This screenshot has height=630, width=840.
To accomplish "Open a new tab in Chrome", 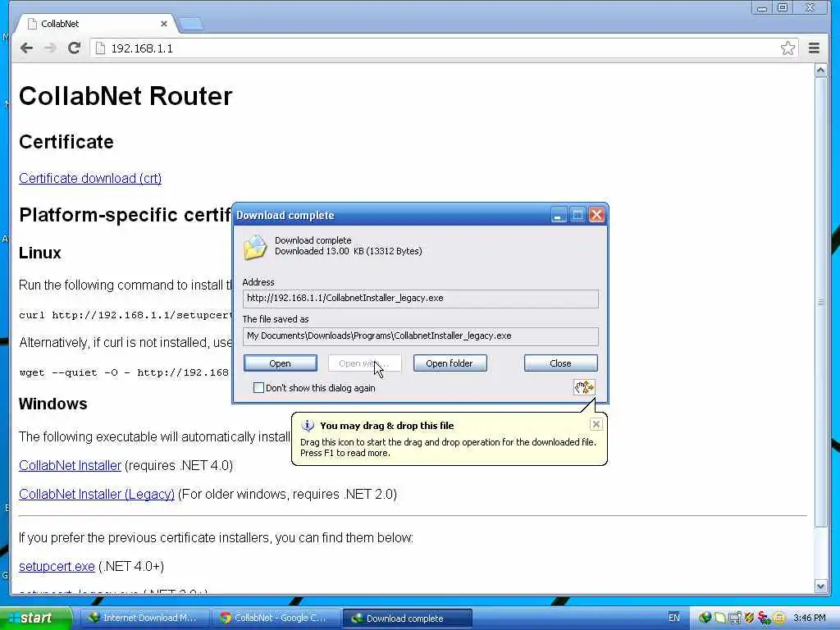I will (x=190, y=24).
